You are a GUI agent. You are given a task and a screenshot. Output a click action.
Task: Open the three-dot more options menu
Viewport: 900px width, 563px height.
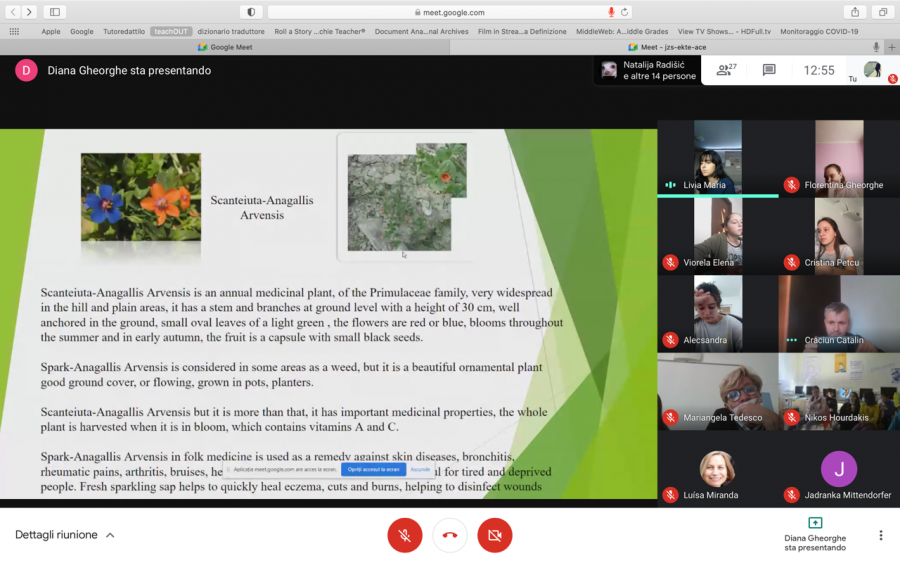pyautogui.click(x=880, y=535)
